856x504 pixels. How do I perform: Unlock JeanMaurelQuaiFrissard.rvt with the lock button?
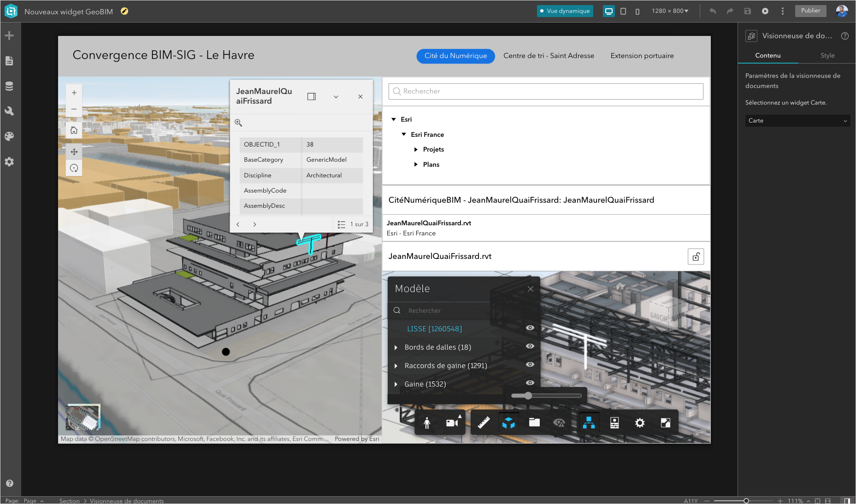tap(696, 257)
